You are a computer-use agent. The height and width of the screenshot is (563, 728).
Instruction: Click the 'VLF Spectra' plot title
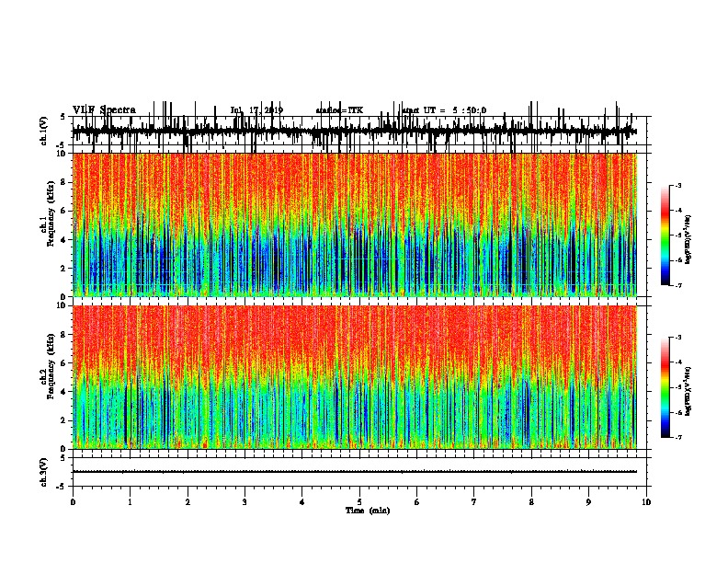click(x=104, y=110)
